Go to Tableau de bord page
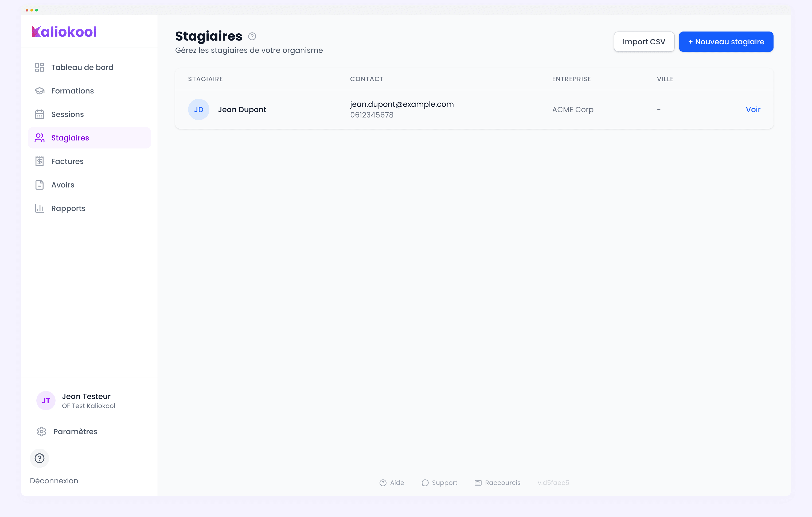Image resolution: width=812 pixels, height=517 pixels. [x=82, y=67]
